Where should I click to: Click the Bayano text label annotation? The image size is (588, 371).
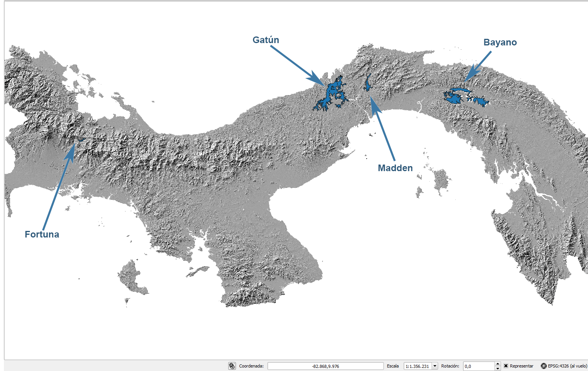coord(500,42)
